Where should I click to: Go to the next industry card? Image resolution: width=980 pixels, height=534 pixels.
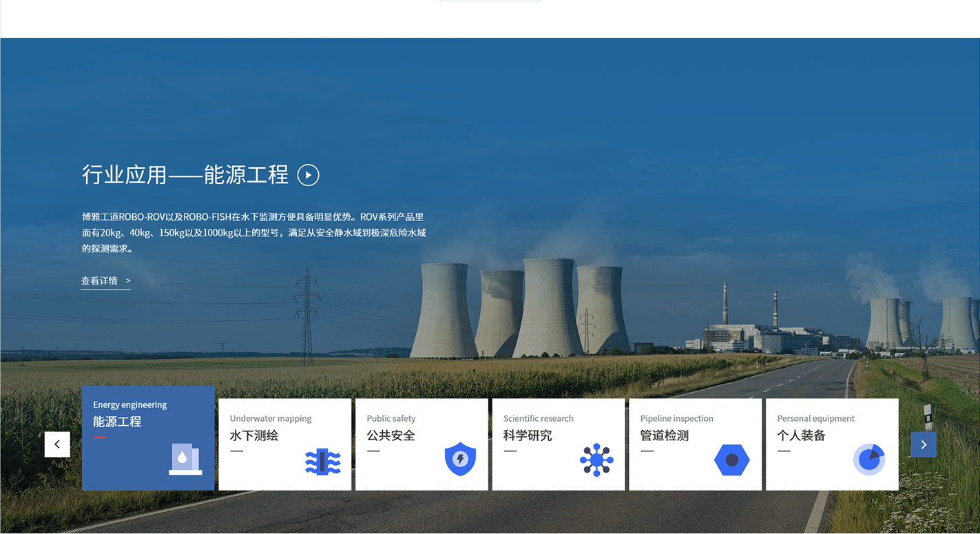pos(924,444)
